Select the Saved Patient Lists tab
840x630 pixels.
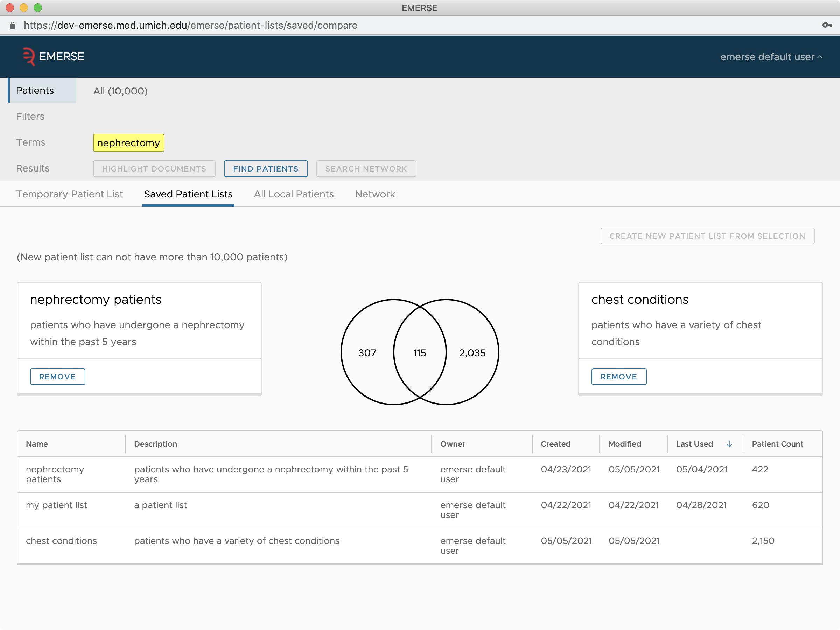(x=189, y=194)
